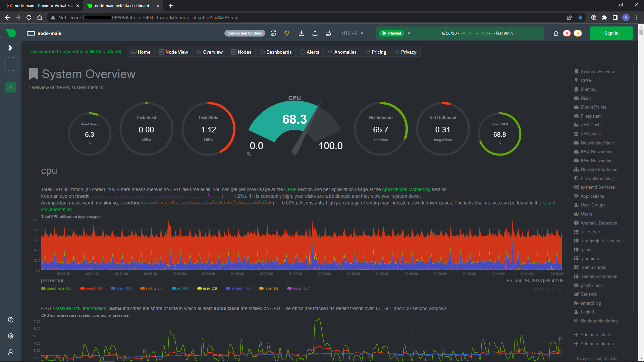
Task: Click the light bulb news icon
Action: click(287, 33)
